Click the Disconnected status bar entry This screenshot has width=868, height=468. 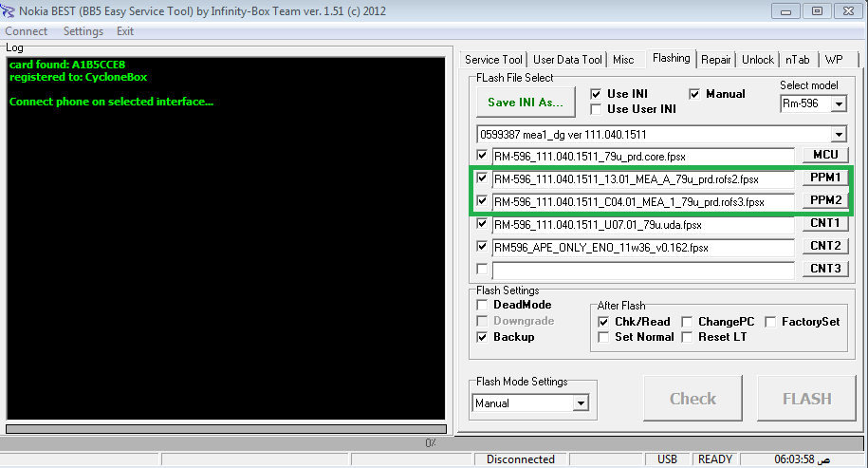pos(521,459)
